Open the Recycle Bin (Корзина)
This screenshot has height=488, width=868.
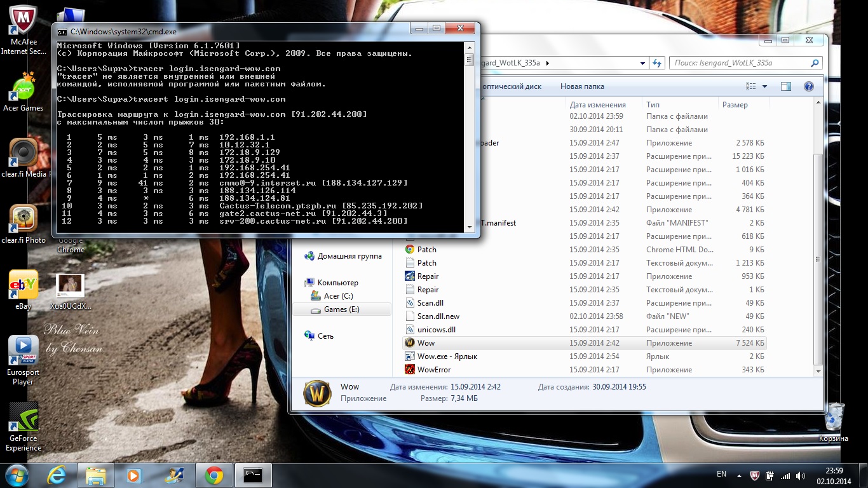click(x=834, y=422)
